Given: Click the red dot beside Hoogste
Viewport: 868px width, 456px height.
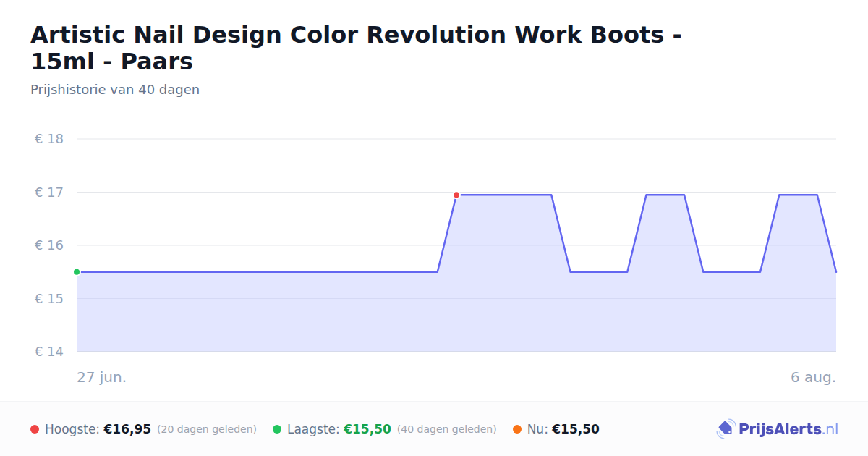Looking at the screenshot, I should pos(35,429).
